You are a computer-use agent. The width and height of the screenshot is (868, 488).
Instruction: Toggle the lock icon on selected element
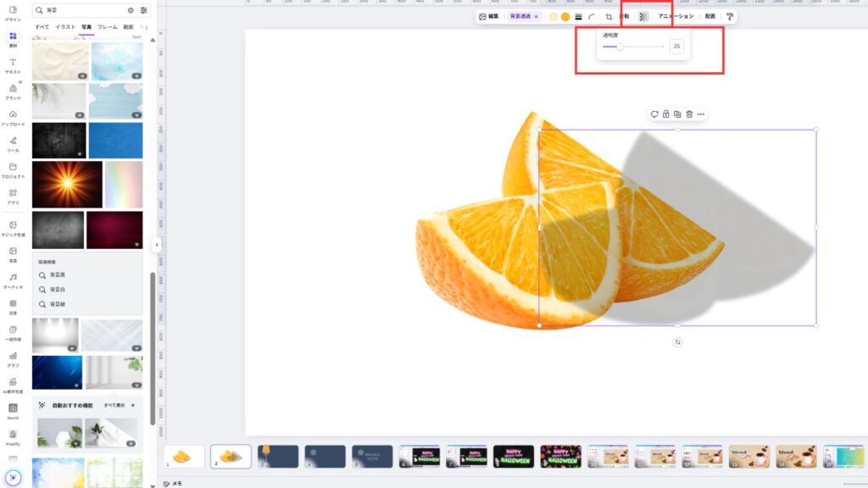click(x=665, y=114)
